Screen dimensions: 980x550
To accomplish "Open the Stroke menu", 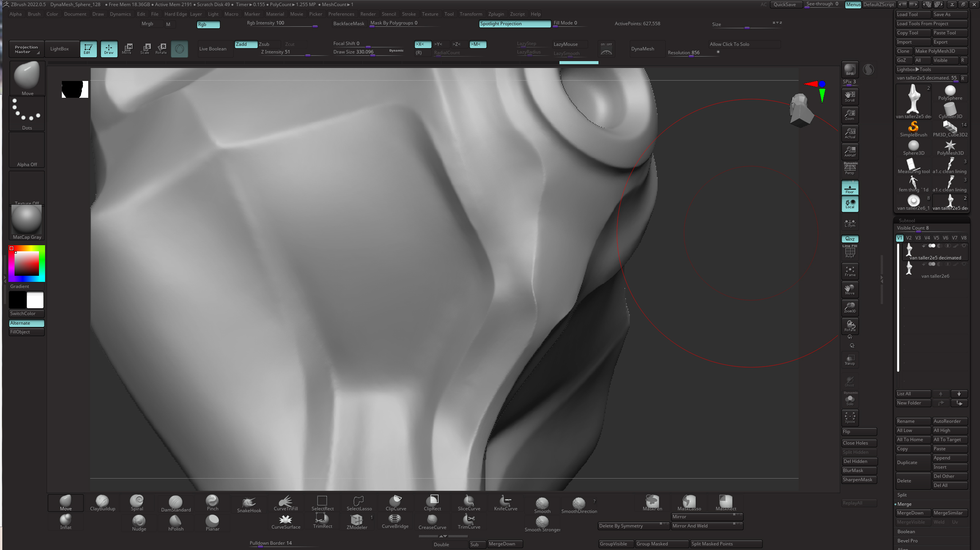I will point(409,14).
